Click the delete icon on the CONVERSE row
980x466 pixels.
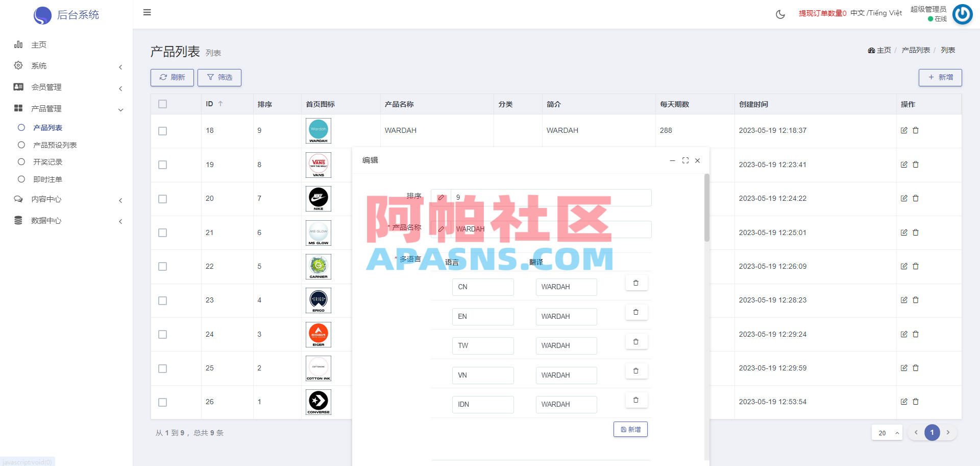pyautogui.click(x=916, y=402)
